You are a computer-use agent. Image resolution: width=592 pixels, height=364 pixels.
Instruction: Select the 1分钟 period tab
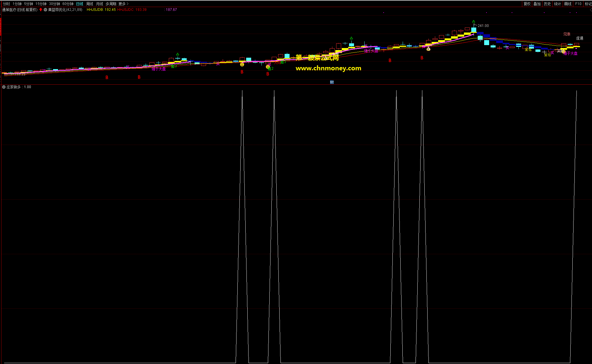pyautogui.click(x=17, y=4)
